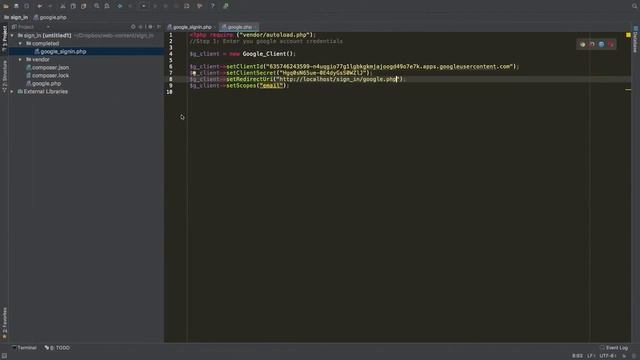Open the Terminal tool window
This screenshot has height=360, width=640.
24,348
